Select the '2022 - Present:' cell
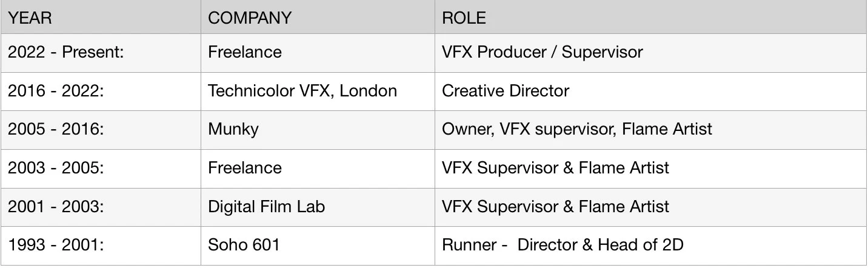 pos(65,52)
